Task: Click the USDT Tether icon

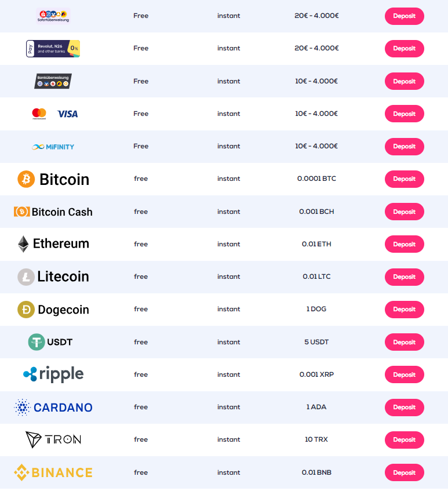Action: 37,342
